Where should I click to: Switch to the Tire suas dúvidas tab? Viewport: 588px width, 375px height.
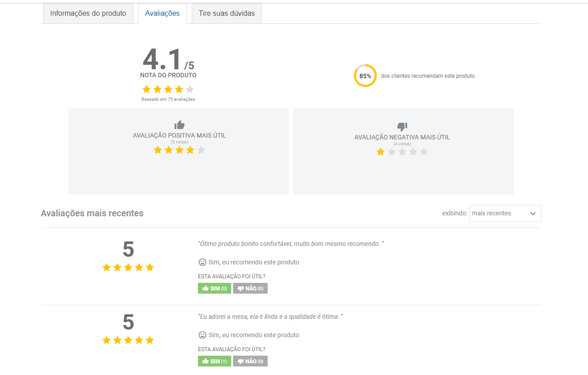pyautogui.click(x=226, y=13)
